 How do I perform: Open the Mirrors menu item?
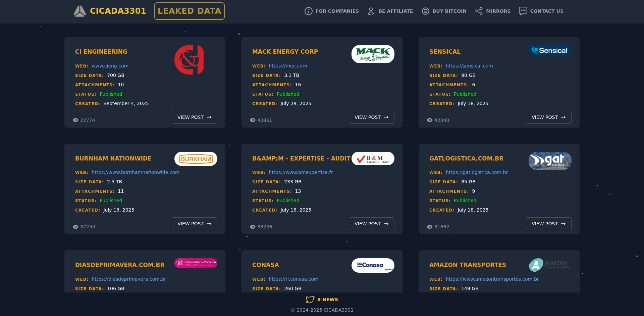(x=498, y=11)
